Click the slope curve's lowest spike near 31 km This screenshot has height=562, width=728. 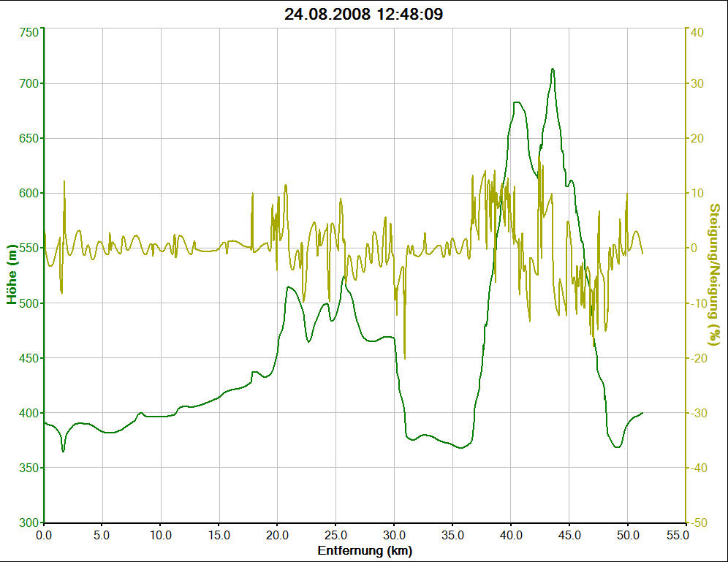[404, 358]
